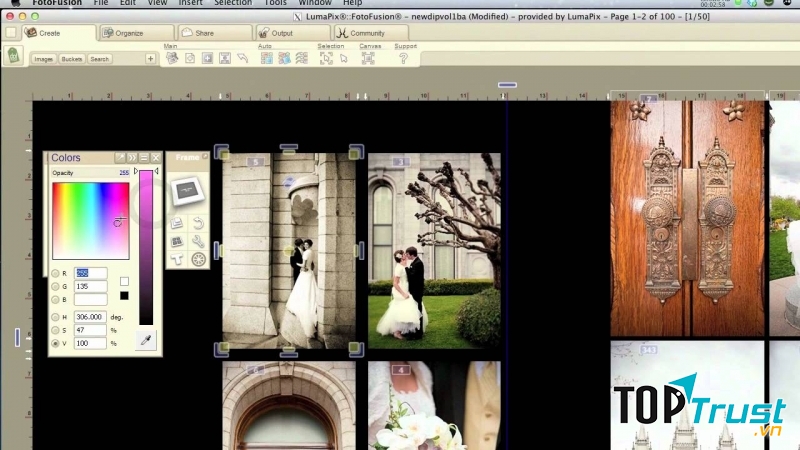The image size is (800, 450).
Task: Click the Frame panel corner expand icon
Action: (205, 156)
